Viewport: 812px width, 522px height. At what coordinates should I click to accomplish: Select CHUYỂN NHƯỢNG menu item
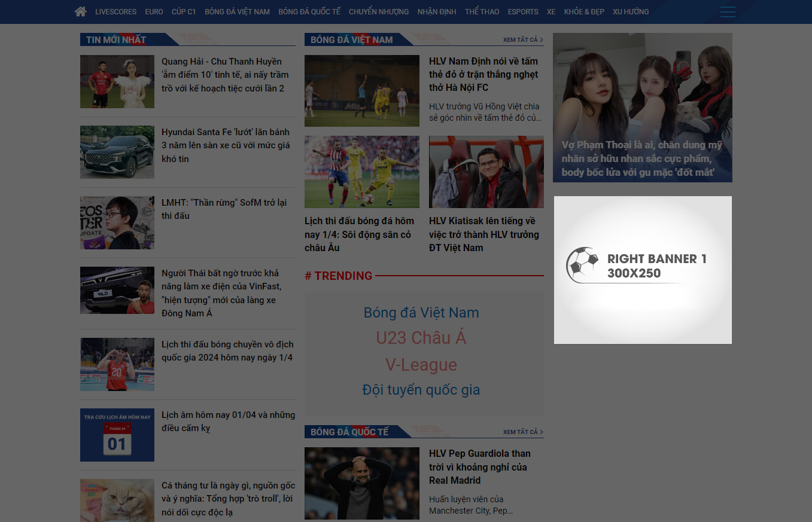379,12
